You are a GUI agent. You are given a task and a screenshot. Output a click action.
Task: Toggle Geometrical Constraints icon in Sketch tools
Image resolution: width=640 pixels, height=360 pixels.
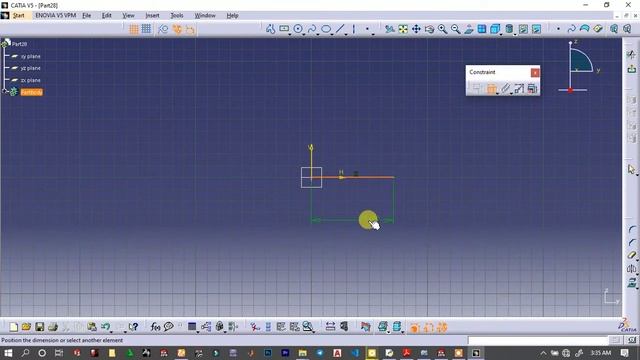[x=177, y=29]
